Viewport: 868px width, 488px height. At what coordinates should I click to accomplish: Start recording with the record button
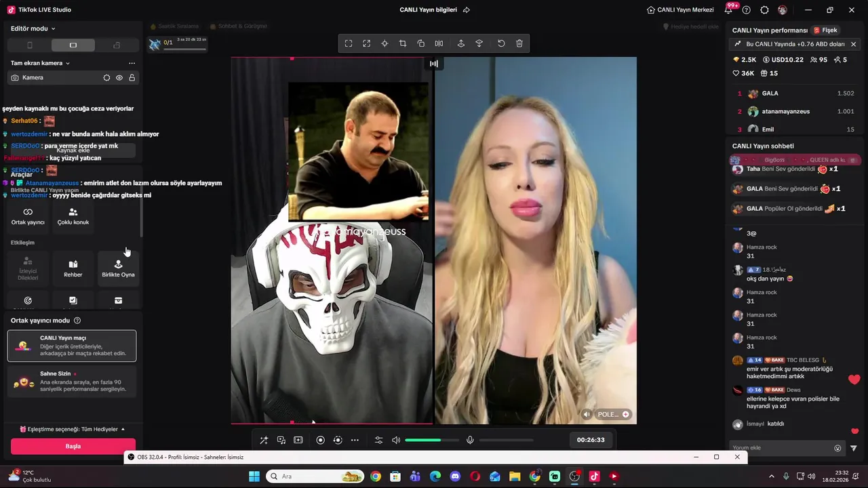321,440
